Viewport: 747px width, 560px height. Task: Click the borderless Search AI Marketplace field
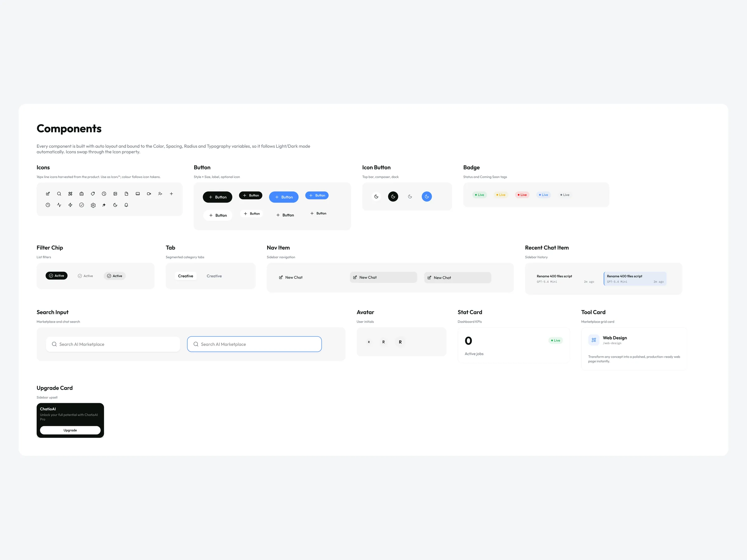tap(113, 344)
